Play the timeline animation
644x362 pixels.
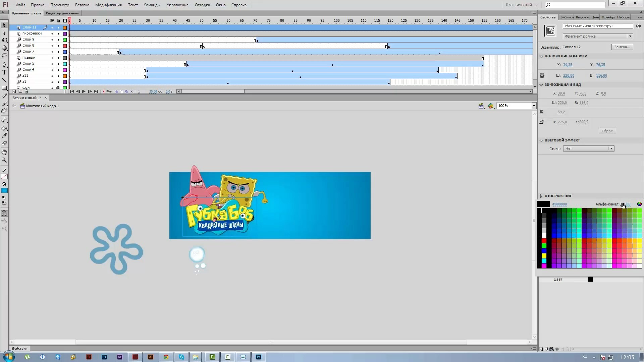(x=84, y=91)
